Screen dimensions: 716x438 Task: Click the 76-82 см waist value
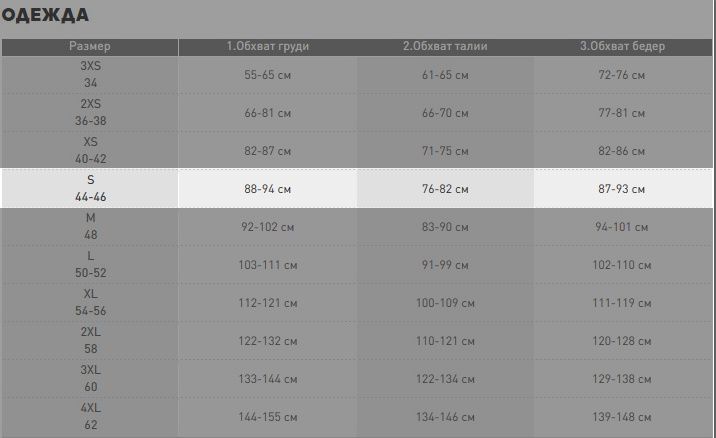pos(445,189)
